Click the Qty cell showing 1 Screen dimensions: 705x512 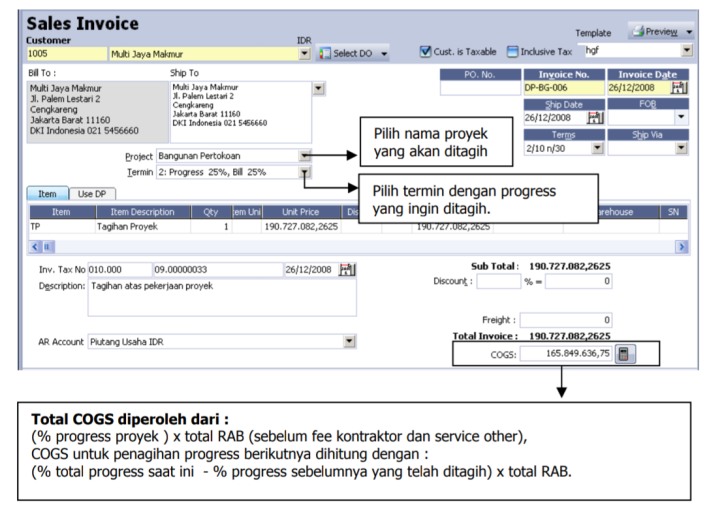(211, 227)
